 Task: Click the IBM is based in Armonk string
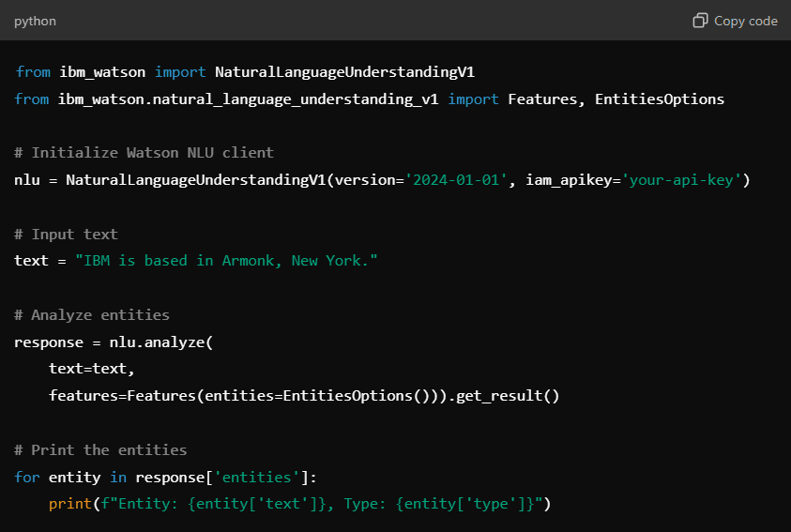click(x=226, y=261)
